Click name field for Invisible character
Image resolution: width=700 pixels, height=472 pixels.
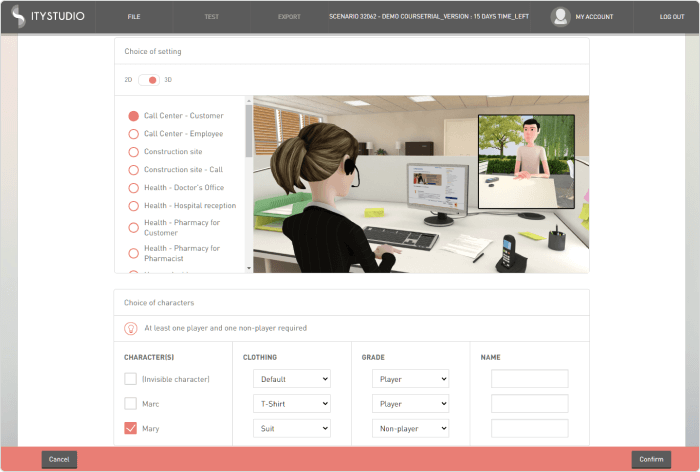(x=530, y=379)
